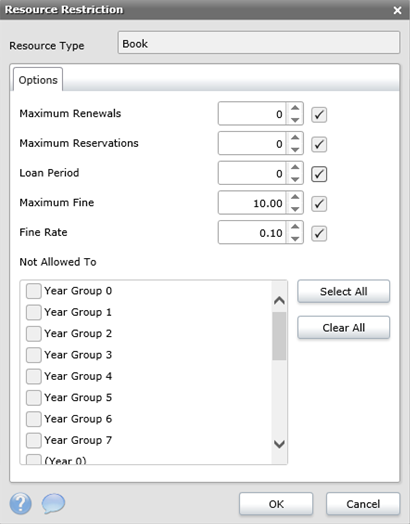Decrease Maximum Fine with down arrow
Image resolution: width=410 pixels, height=524 pixels.
point(295,209)
